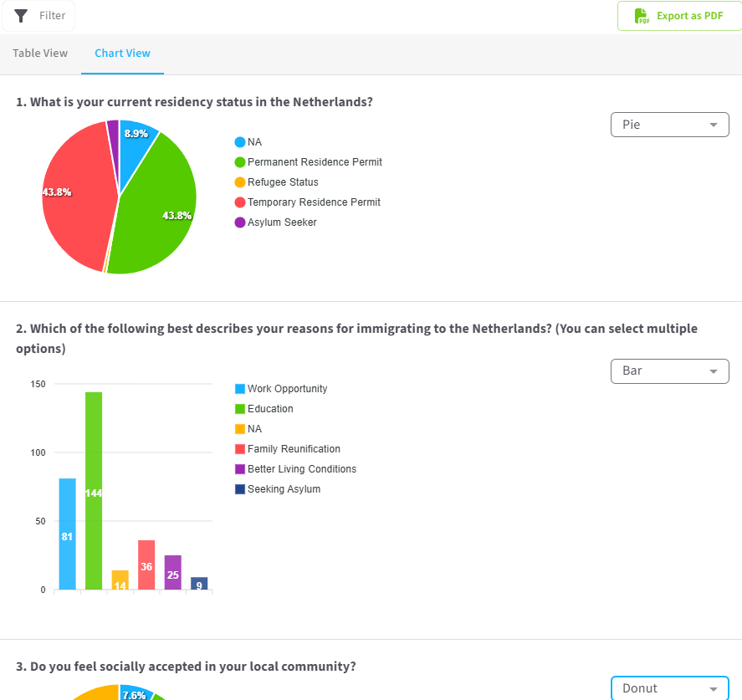Click the 50 y-axis value

point(40,521)
